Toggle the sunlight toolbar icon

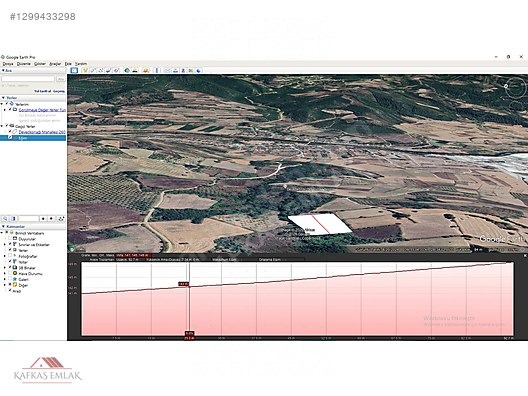click(135, 70)
